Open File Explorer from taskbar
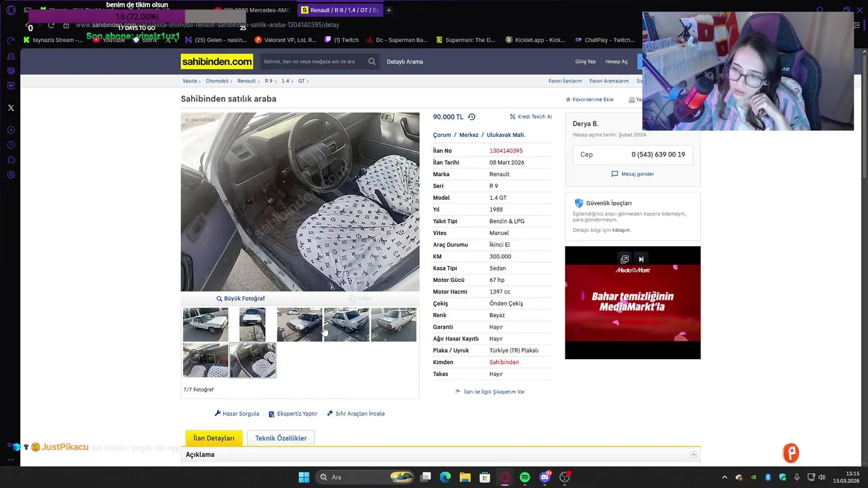The height and width of the screenshot is (488, 868). (x=465, y=477)
